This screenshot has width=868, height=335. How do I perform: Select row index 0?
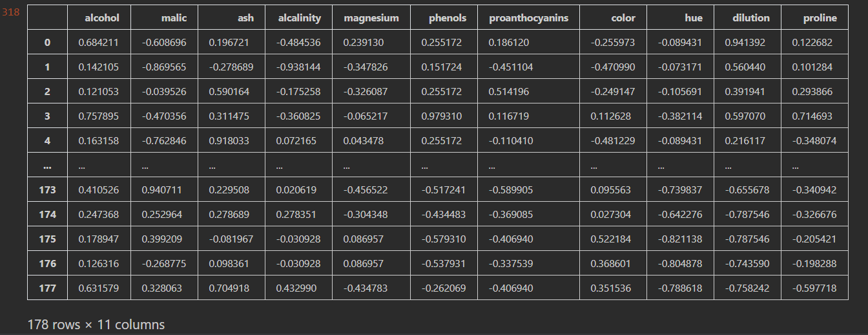click(x=47, y=43)
